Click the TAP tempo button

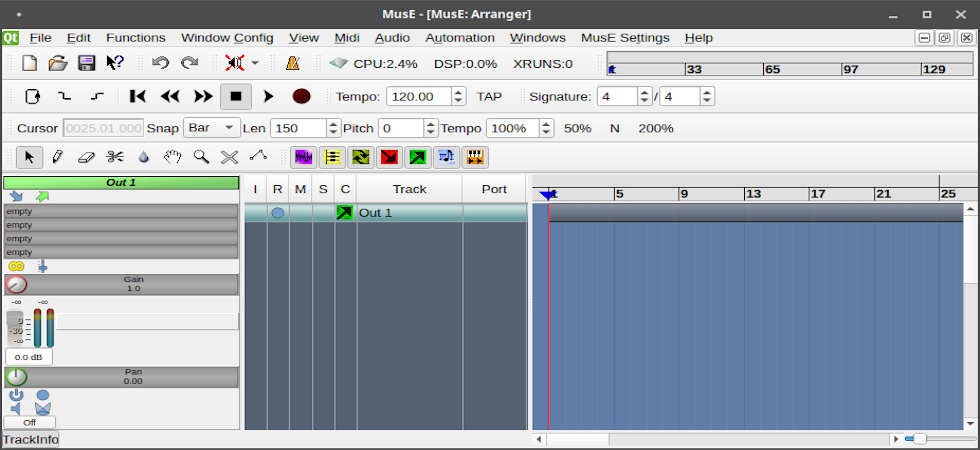[x=489, y=96]
